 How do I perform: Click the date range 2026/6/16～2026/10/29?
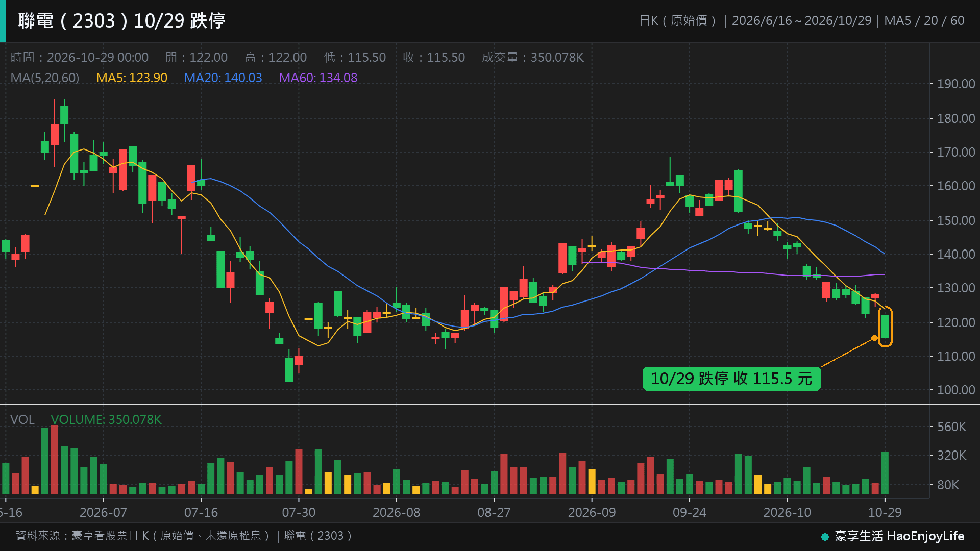pyautogui.click(x=801, y=21)
